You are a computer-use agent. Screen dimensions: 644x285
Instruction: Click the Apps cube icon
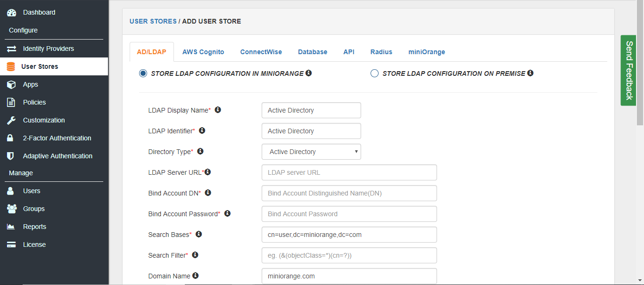click(11, 84)
